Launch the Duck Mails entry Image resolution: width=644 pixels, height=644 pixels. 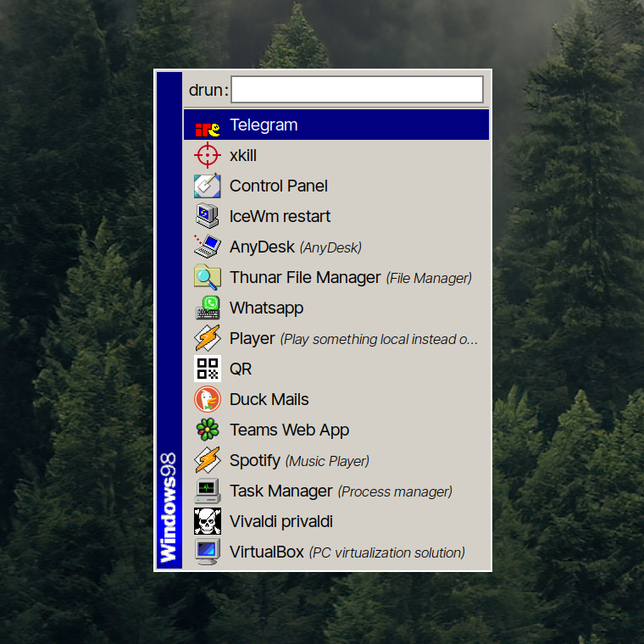point(336,399)
